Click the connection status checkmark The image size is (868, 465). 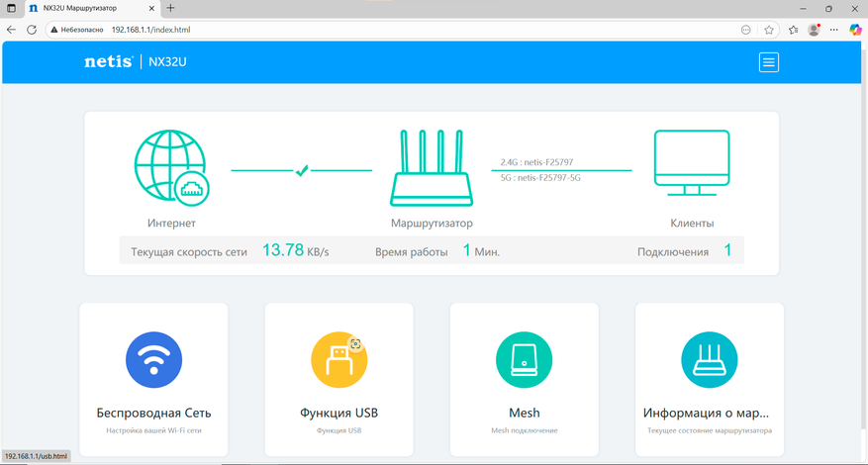point(301,170)
